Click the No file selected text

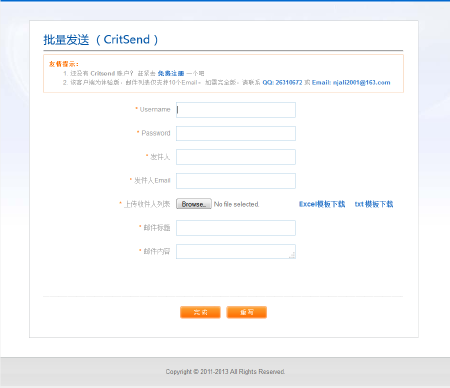click(x=236, y=204)
